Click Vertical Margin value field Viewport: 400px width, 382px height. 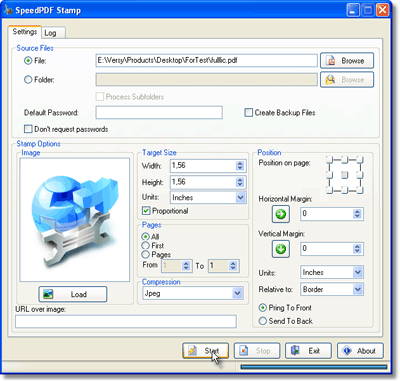pyautogui.click(x=326, y=249)
